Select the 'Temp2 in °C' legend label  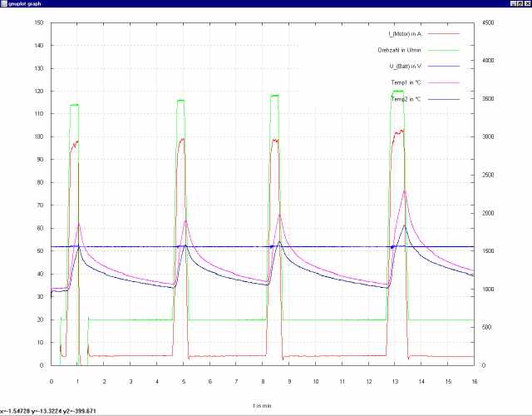click(406, 99)
